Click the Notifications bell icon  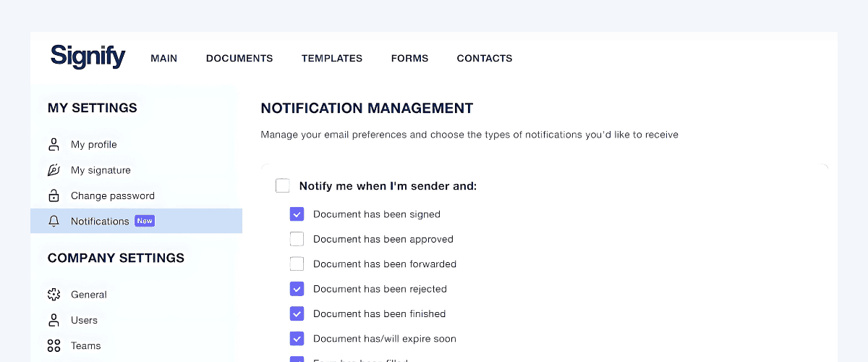point(54,222)
